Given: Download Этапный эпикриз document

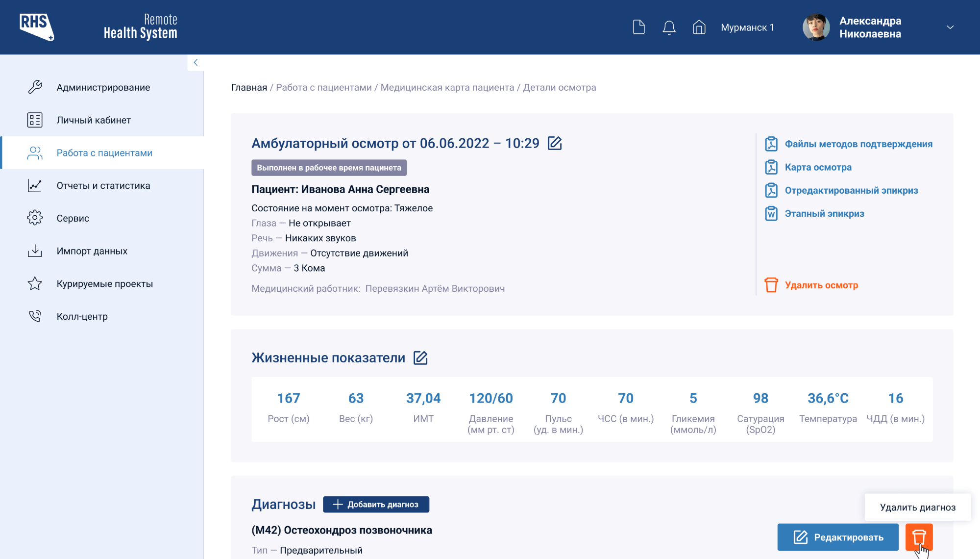Looking at the screenshot, I should (x=824, y=214).
